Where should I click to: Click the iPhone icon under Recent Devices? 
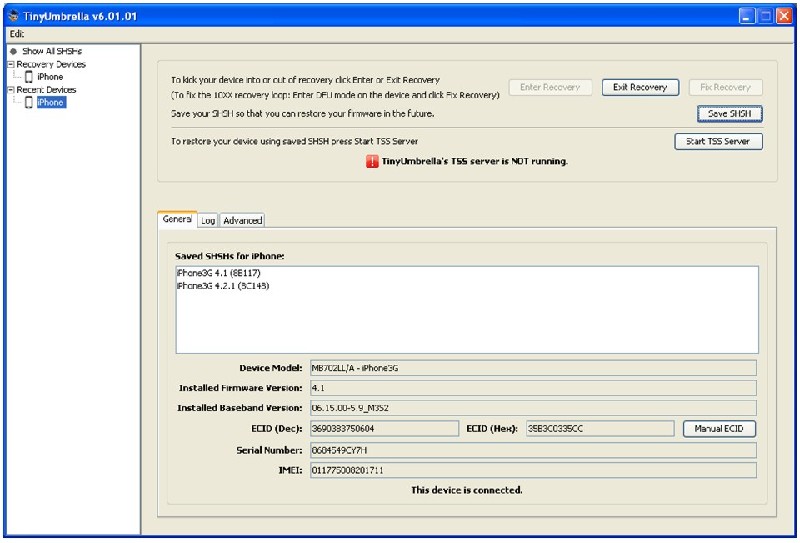click(29, 102)
